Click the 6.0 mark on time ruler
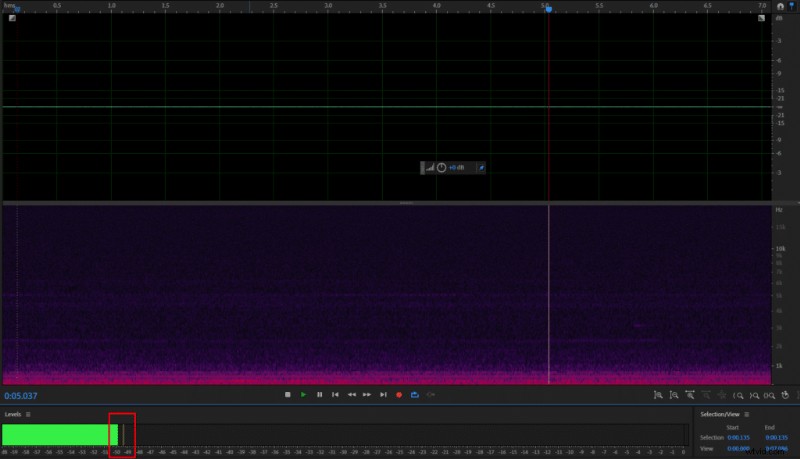Image resolution: width=800 pixels, height=459 pixels. click(x=654, y=6)
